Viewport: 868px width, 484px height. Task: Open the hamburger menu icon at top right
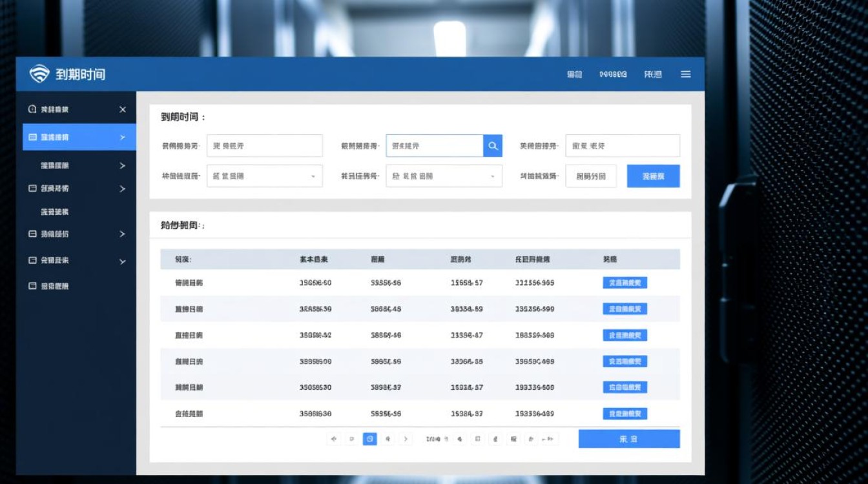pyautogui.click(x=685, y=74)
